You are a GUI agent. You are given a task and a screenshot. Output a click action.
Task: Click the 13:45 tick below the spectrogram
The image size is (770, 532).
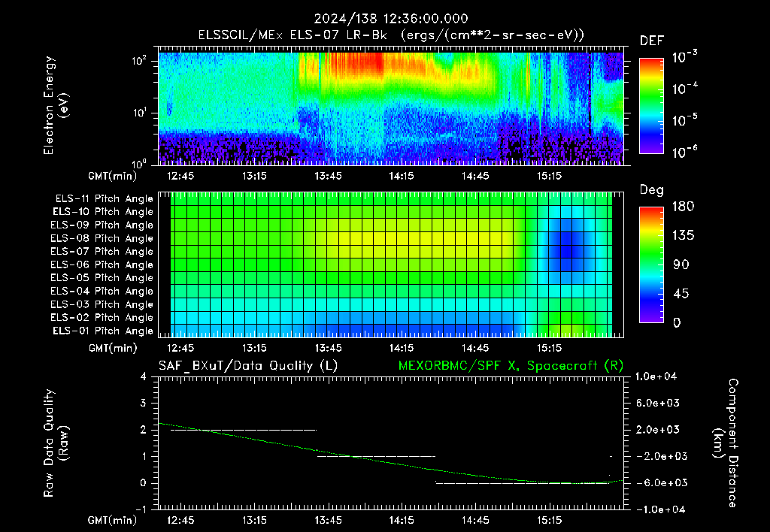[328, 176]
